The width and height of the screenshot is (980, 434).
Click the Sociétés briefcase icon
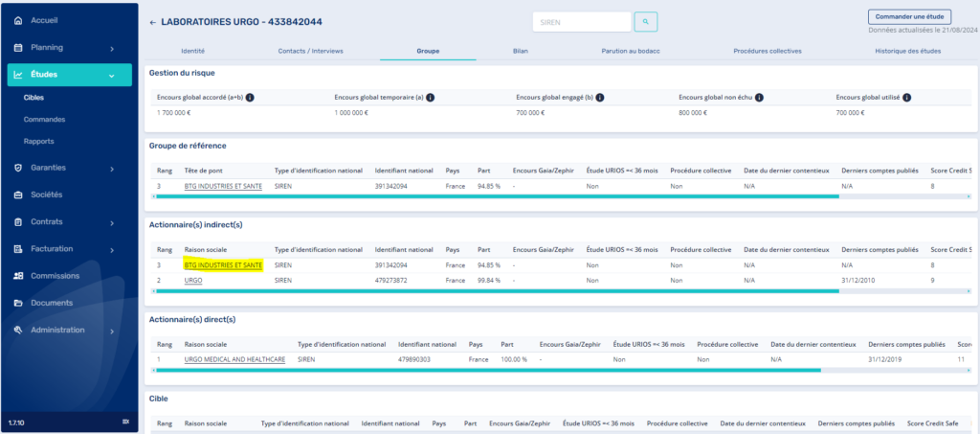18,194
